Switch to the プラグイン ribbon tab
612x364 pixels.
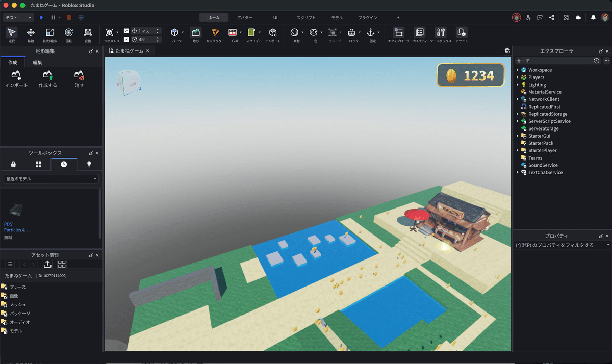pos(368,18)
